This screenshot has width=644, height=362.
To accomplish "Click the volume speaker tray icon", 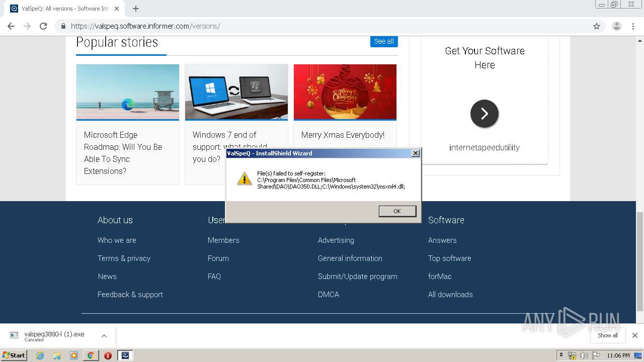I will coord(584,355).
